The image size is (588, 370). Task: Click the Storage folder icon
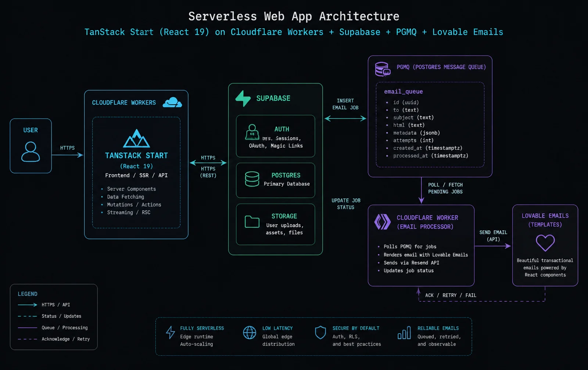[x=252, y=221]
